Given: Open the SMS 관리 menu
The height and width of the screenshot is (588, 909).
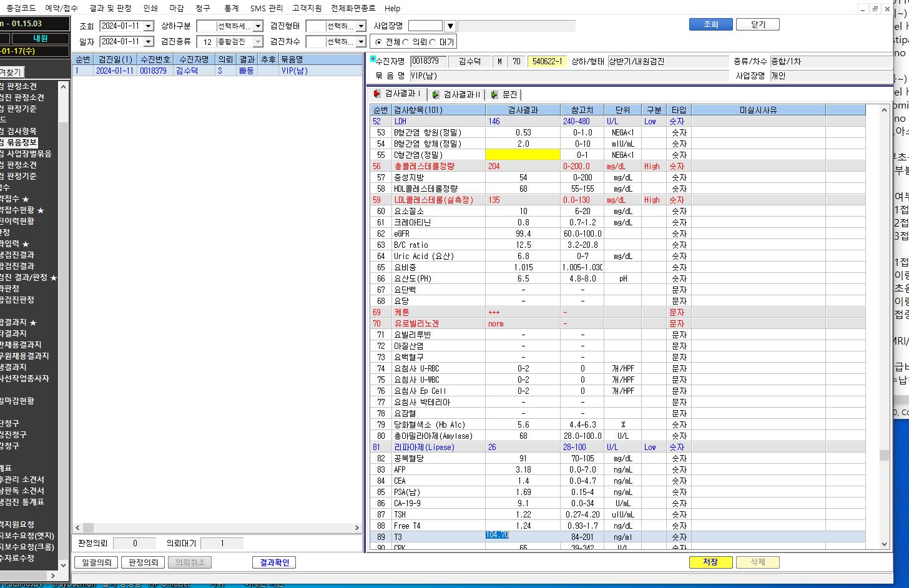Looking at the screenshot, I should click(267, 8).
